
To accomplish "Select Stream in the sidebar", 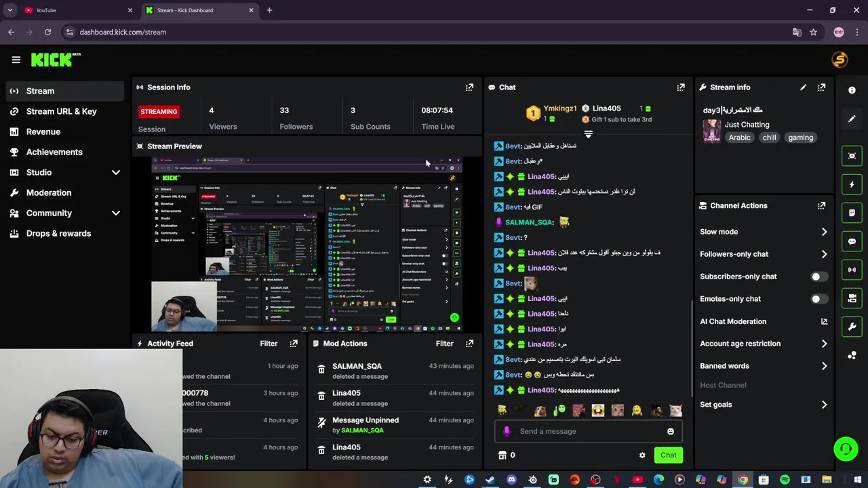I will (x=65, y=91).
